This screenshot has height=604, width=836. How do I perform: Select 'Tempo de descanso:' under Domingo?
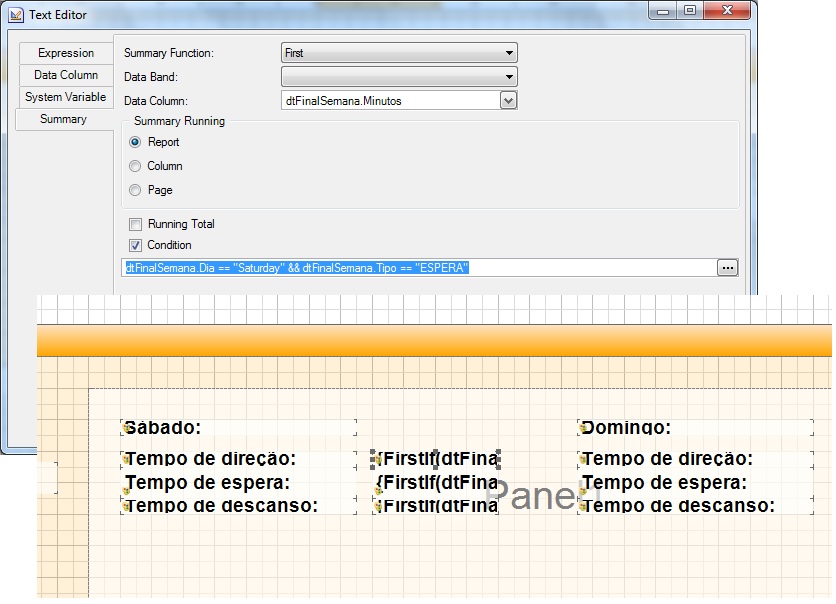coord(695,505)
